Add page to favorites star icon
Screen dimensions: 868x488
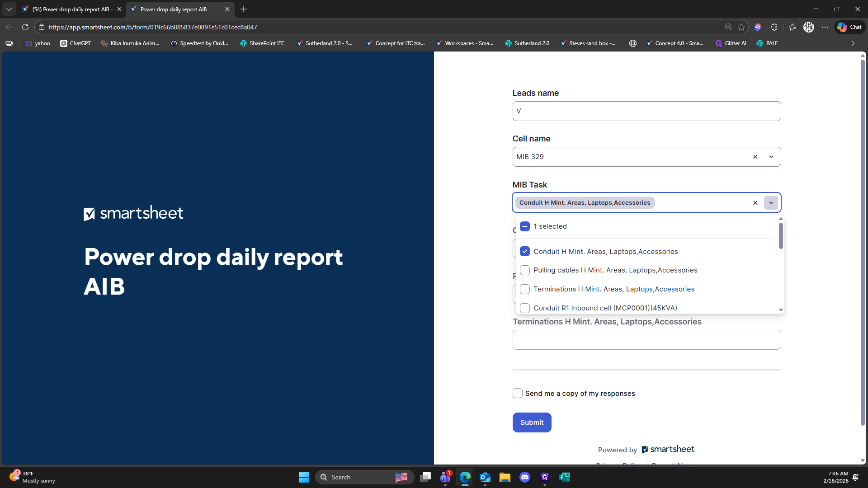click(741, 27)
